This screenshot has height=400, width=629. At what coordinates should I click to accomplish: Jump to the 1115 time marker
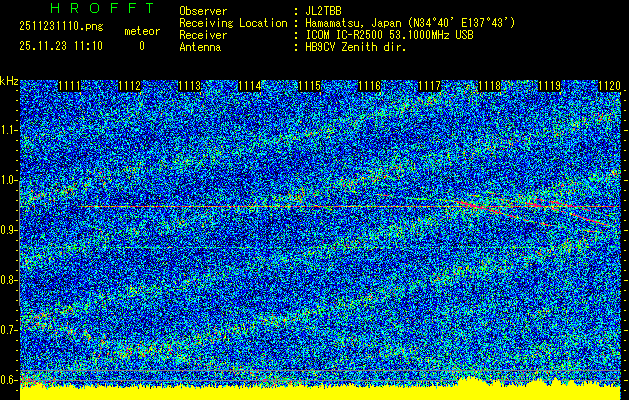310,87
